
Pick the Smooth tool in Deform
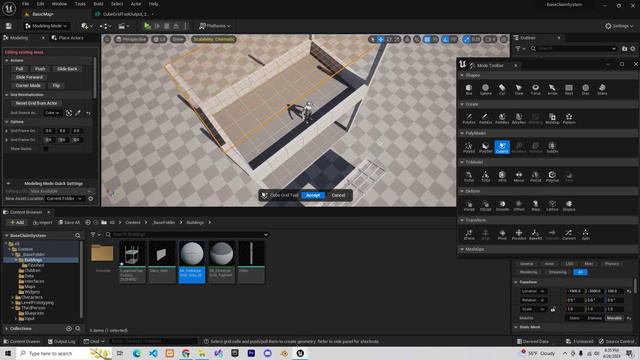pyautogui.click(x=502, y=206)
